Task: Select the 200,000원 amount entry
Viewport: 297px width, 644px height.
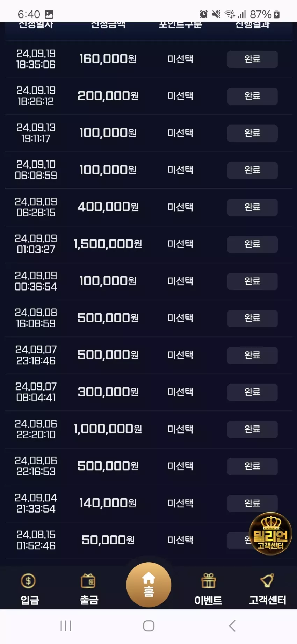Action: point(108,96)
